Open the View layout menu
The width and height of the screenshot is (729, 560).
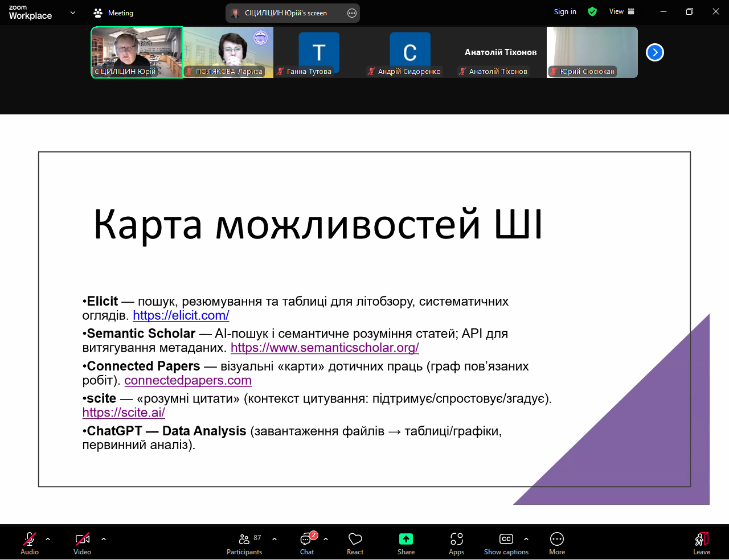621,11
